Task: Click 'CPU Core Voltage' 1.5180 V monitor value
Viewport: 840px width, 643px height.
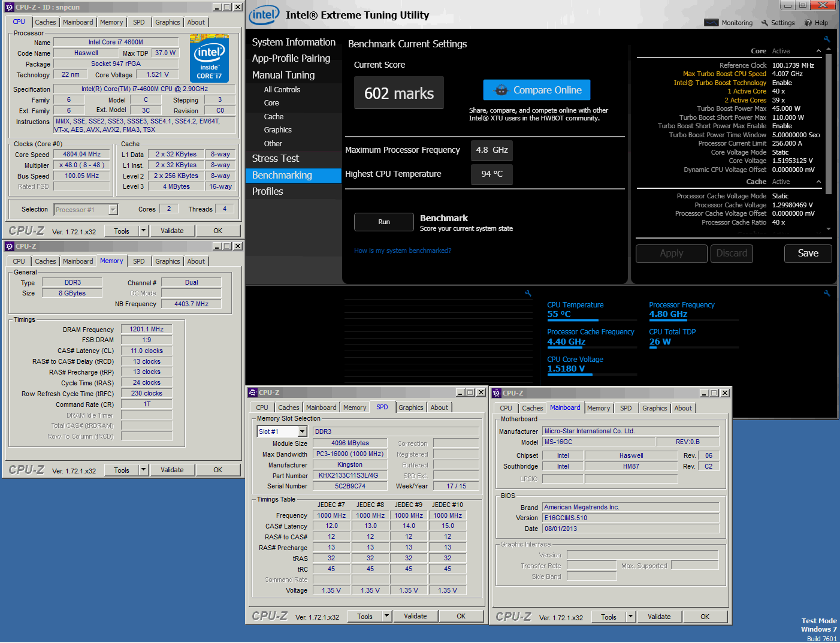Action: click(x=566, y=369)
